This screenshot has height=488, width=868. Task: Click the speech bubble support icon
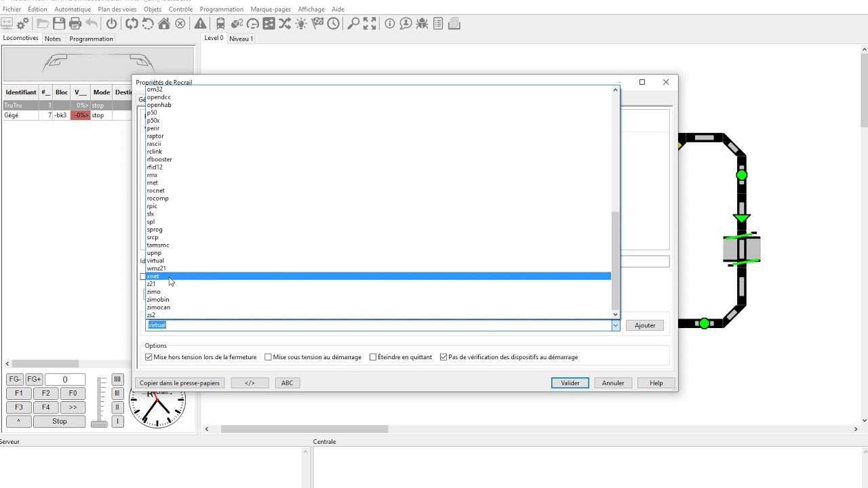click(406, 24)
